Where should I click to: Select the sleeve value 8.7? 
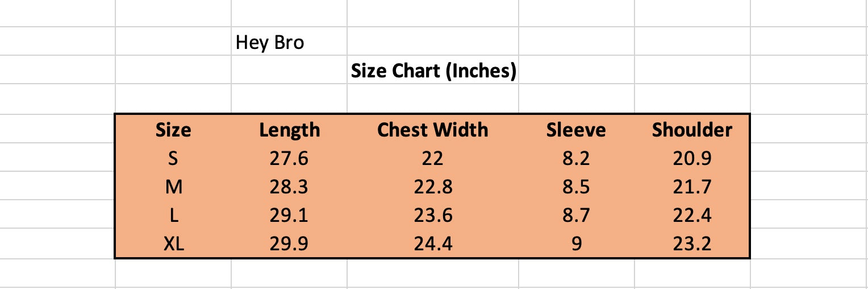(576, 214)
